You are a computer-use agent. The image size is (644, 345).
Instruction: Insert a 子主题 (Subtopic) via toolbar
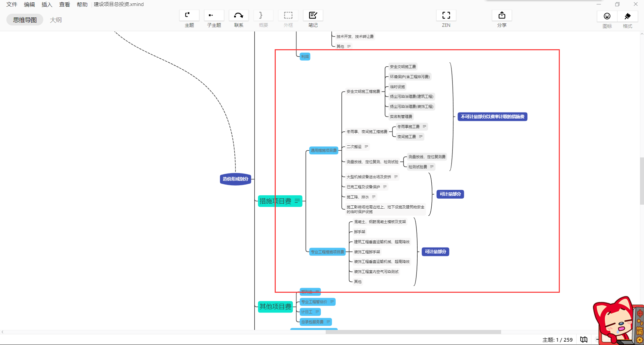[214, 15]
